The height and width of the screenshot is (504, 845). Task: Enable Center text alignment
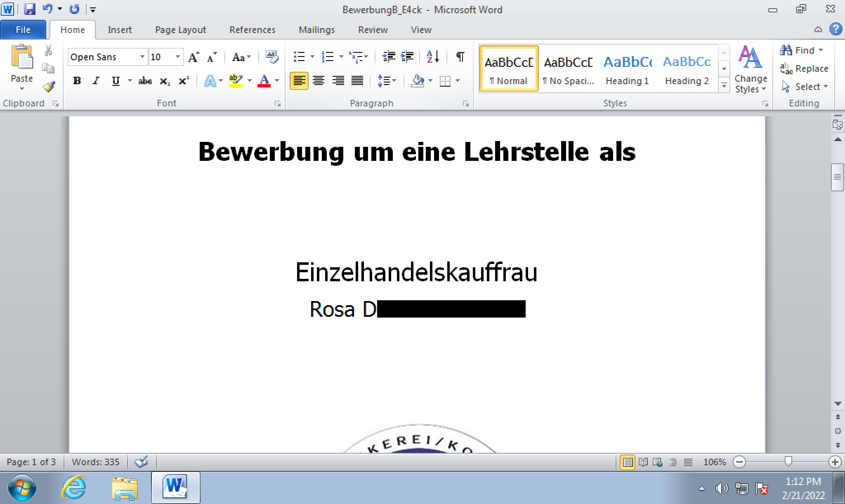pos(318,81)
